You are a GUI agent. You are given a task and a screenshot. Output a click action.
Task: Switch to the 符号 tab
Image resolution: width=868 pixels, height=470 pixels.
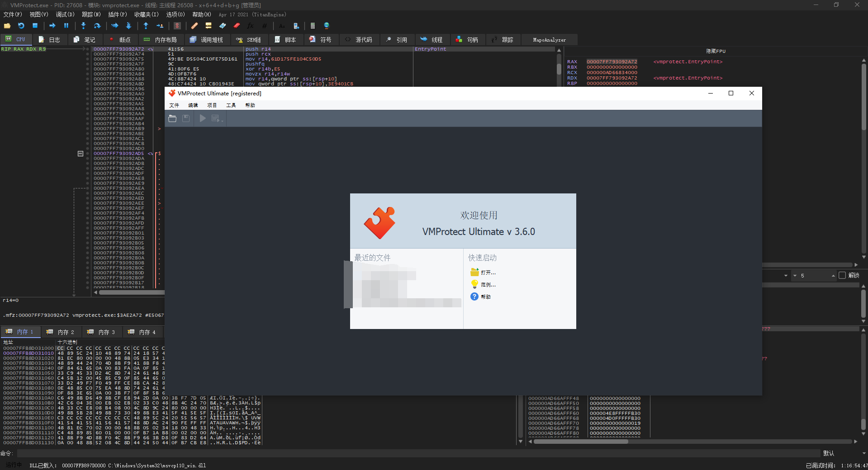pyautogui.click(x=321, y=40)
